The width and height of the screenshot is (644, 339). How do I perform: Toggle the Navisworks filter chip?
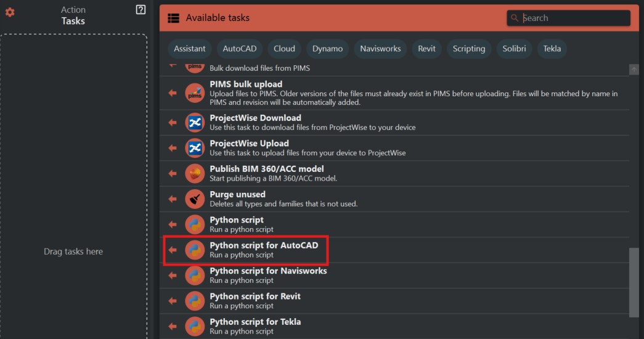coord(380,49)
